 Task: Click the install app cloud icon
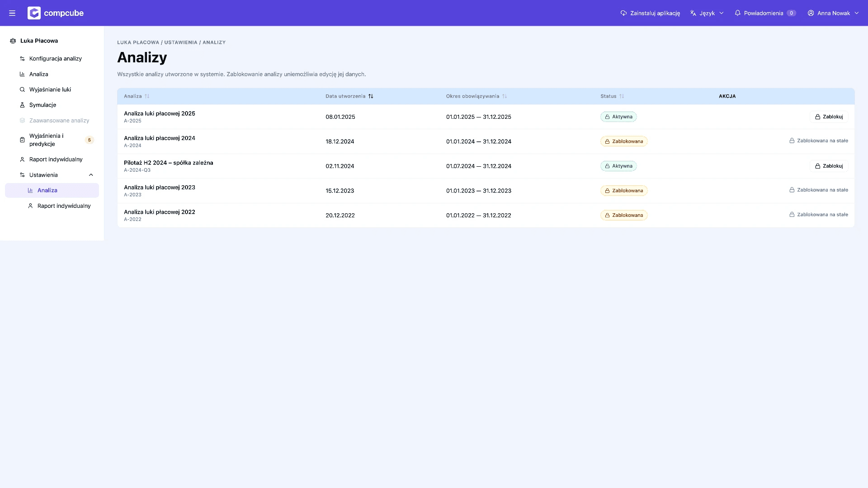point(623,13)
